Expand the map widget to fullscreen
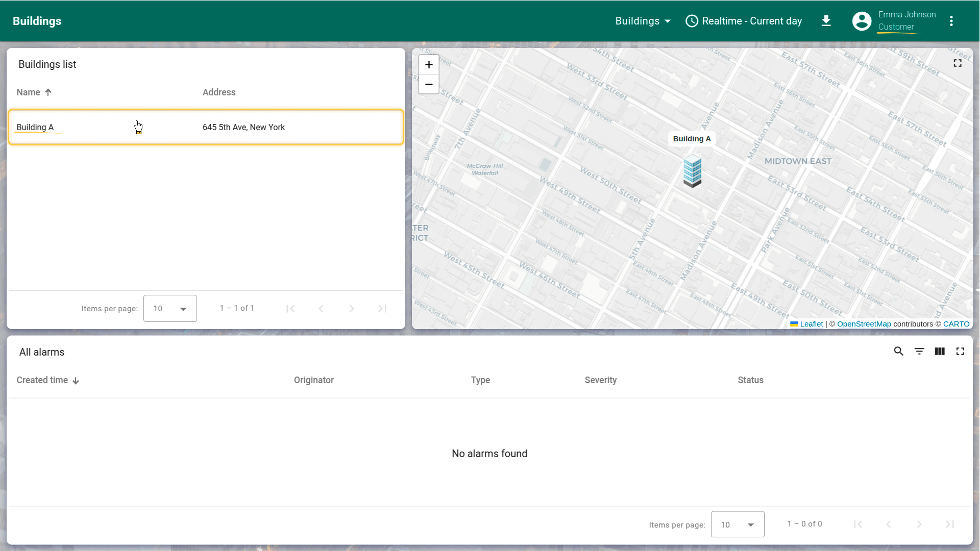The image size is (980, 551). 958,63
